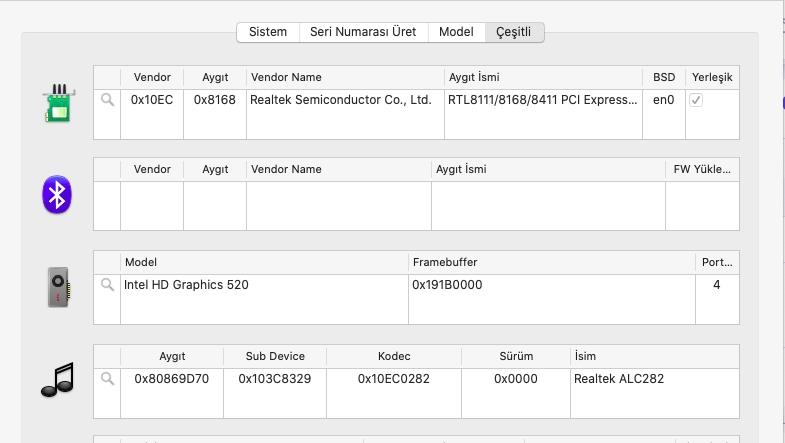
Task: Click magnifier icon beside audio device 0x80869D70
Action: tap(107, 379)
